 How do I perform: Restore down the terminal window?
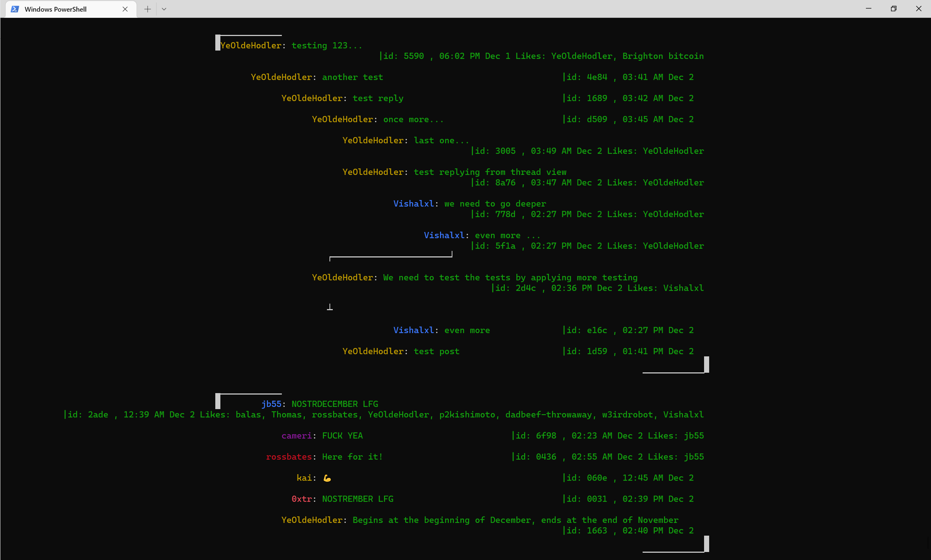pos(893,9)
